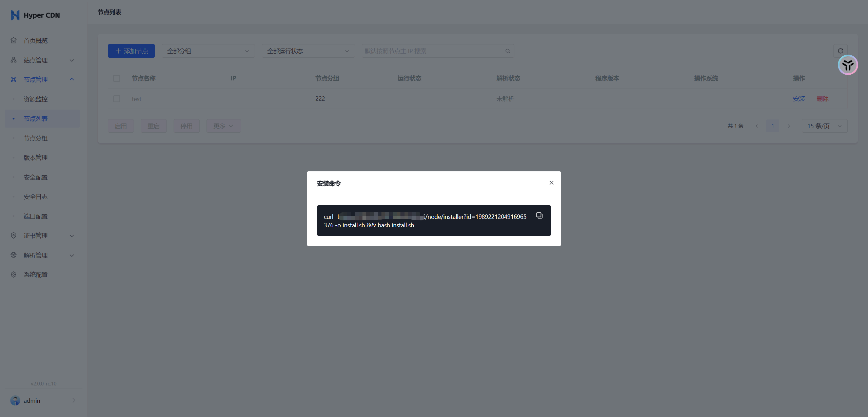The height and width of the screenshot is (417, 868).
Task: Click the search magnifier icon in the IP field
Action: click(x=508, y=51)
